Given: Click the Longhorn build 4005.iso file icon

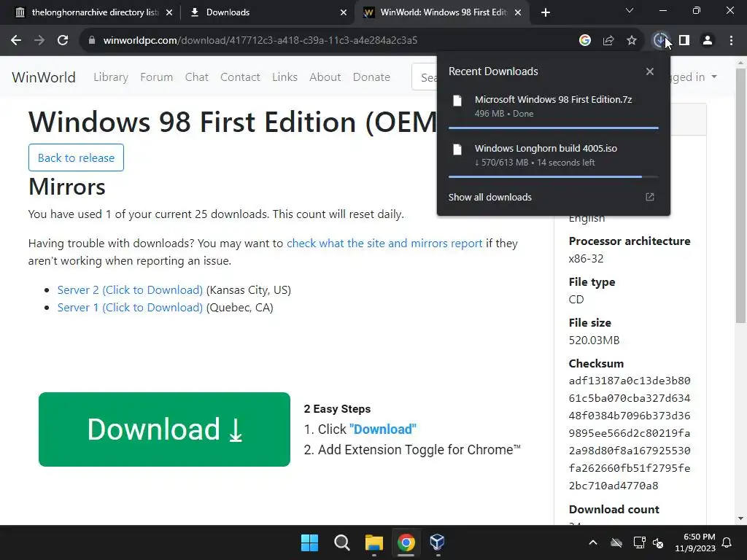Looking at the screenshot, I should pos(457,149).
